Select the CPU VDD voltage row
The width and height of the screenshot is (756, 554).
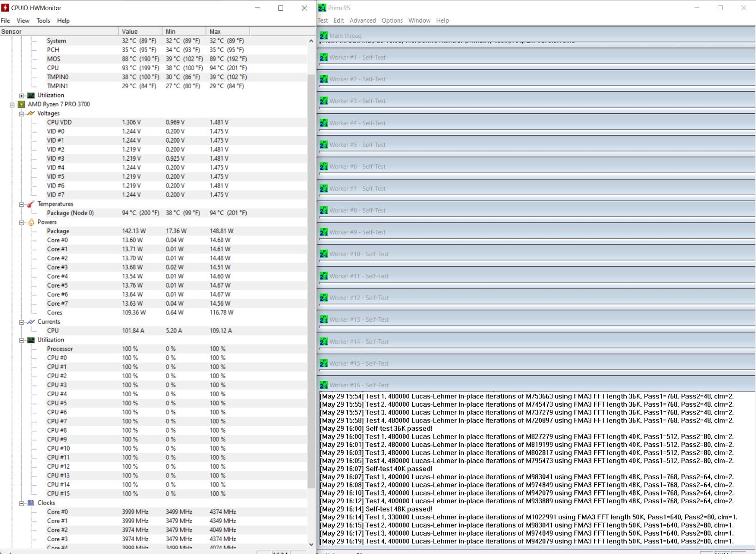click(154, 122)
